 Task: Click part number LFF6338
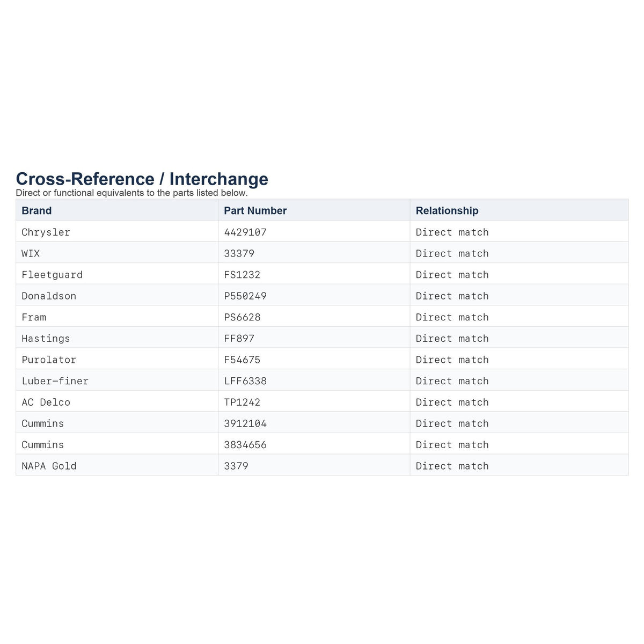245,381
